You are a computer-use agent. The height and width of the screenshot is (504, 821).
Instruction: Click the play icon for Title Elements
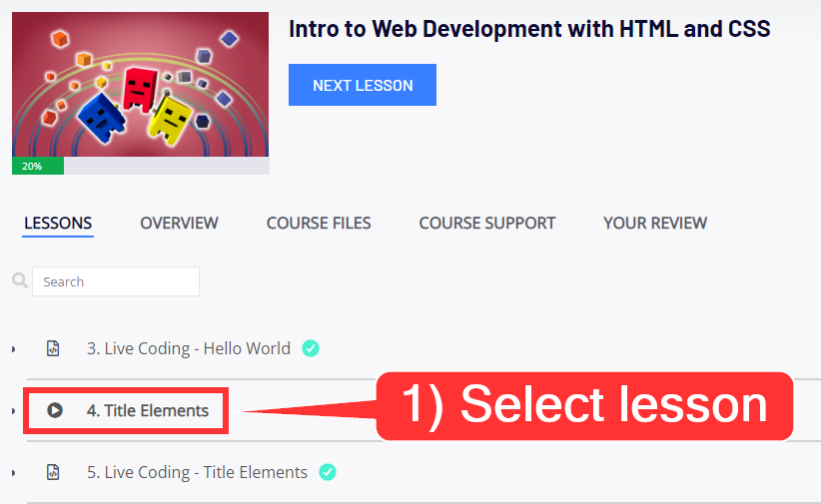click(55, 410)
